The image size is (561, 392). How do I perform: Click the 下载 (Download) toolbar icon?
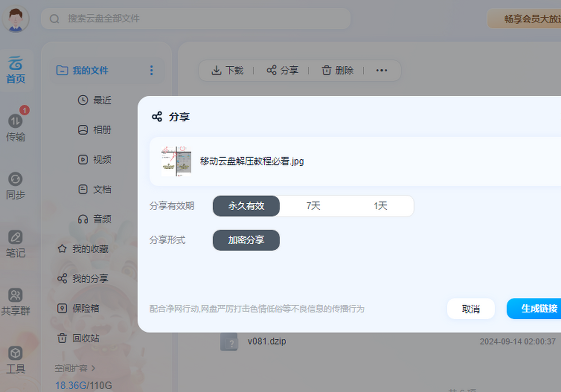coord(226,70)
